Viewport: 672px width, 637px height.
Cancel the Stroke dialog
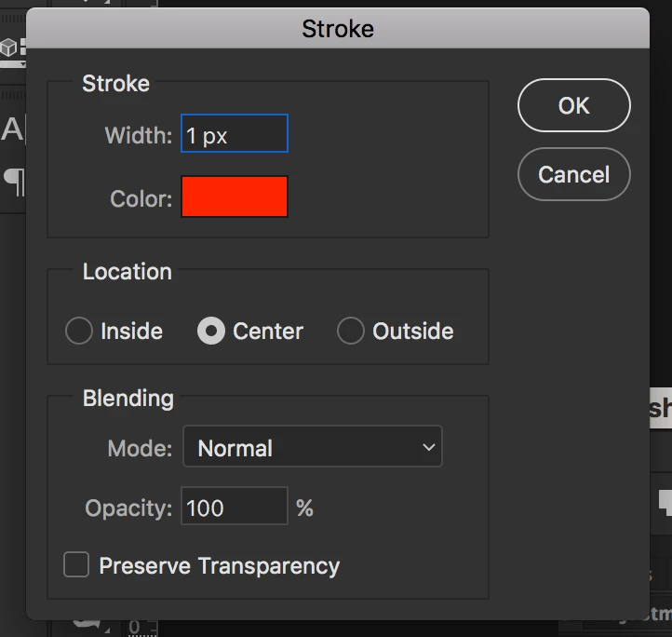point(573,174)
